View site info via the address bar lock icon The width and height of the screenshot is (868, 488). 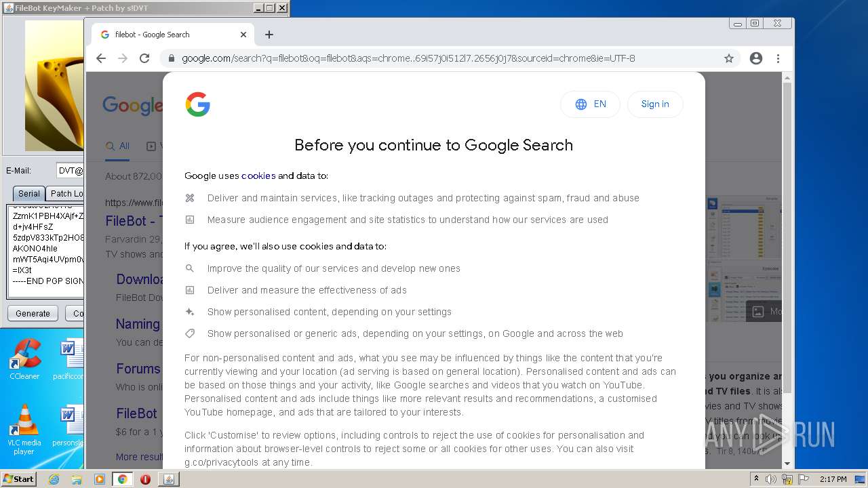(x=171, y=58)
